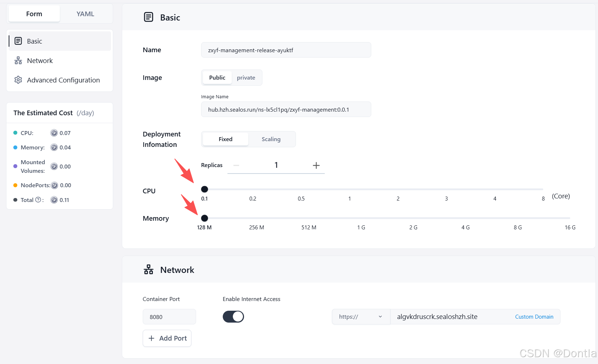
Task: Choose the private image option
Action: pos(246,77)
